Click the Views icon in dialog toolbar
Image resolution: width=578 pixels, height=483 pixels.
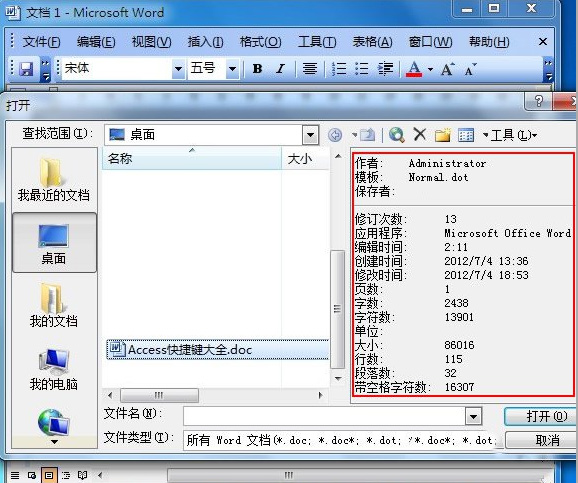[466, 135]
